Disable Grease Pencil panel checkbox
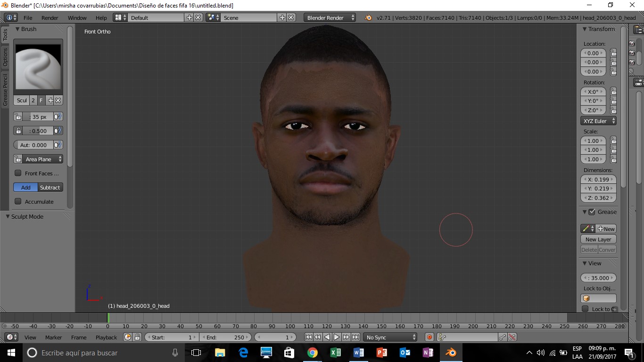644x362 pixels. click(x=592, y=212)
